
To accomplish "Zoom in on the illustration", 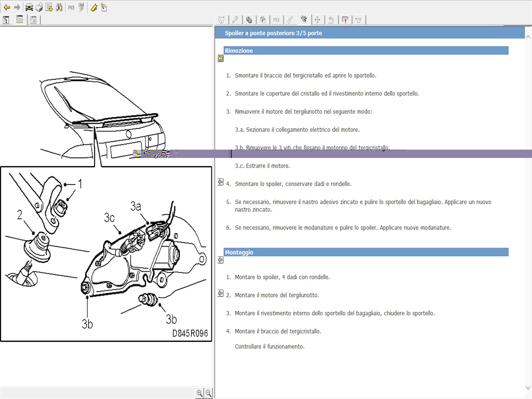I will [199, 393].
